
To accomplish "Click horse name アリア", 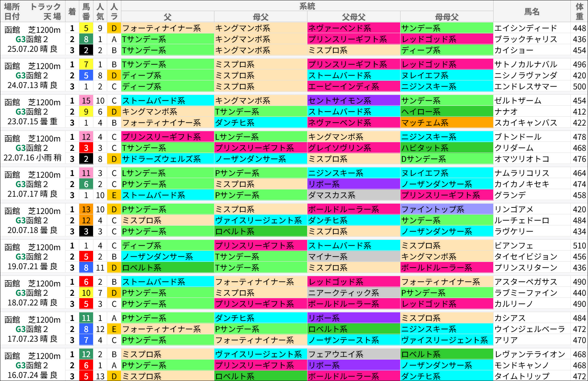I will [506, 340].
